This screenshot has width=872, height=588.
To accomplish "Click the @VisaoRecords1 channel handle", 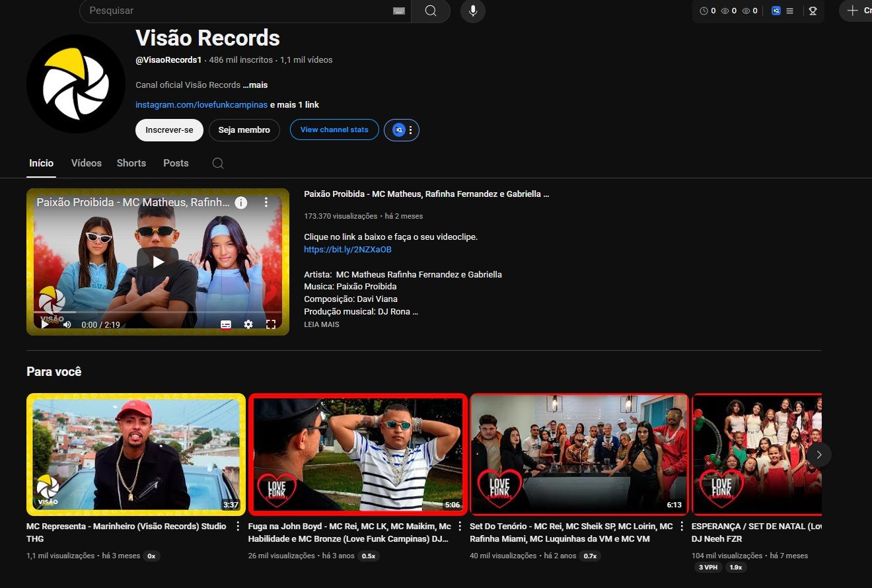I will click(168, 60).
